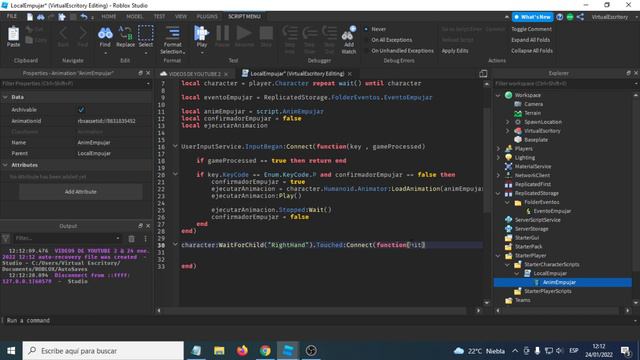This screenshot has width=640, height=360.
Task: Click Apply Edits button
Action: click(x=455, y=51)
